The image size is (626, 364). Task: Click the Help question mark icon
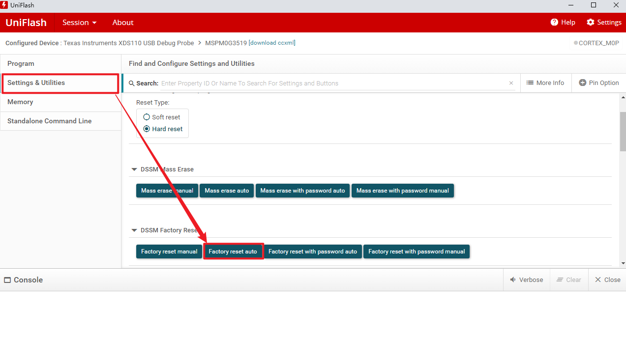[554, 23]
